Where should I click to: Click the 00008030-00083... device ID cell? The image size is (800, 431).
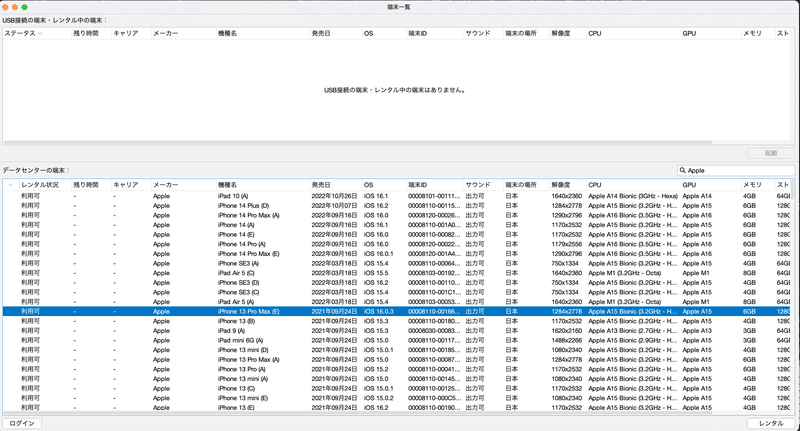tap(434, 331)
